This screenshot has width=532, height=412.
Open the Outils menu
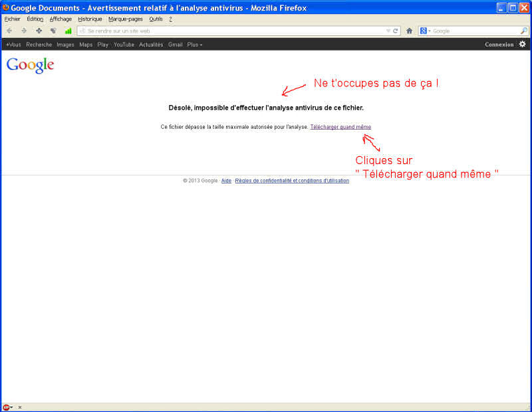tap(156, 19)
